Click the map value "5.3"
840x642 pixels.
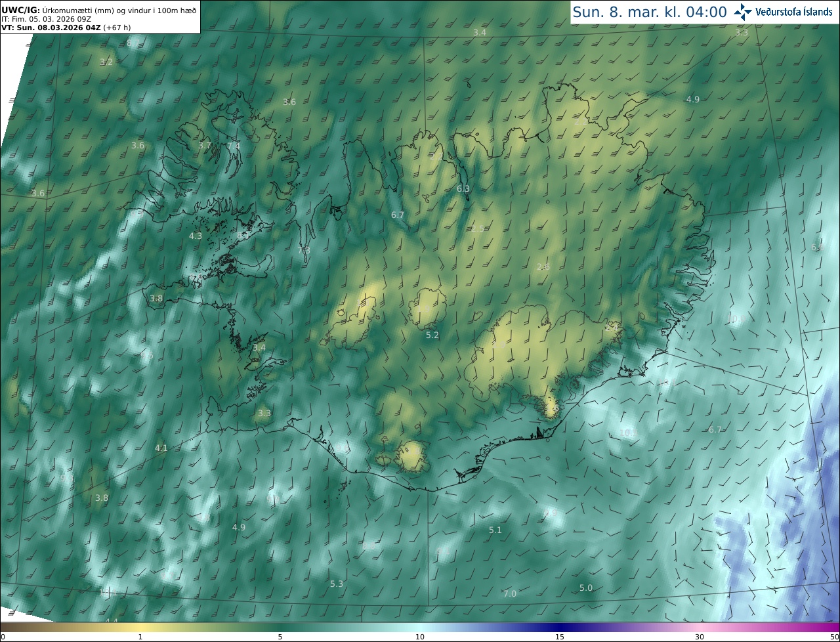(337, 584)
